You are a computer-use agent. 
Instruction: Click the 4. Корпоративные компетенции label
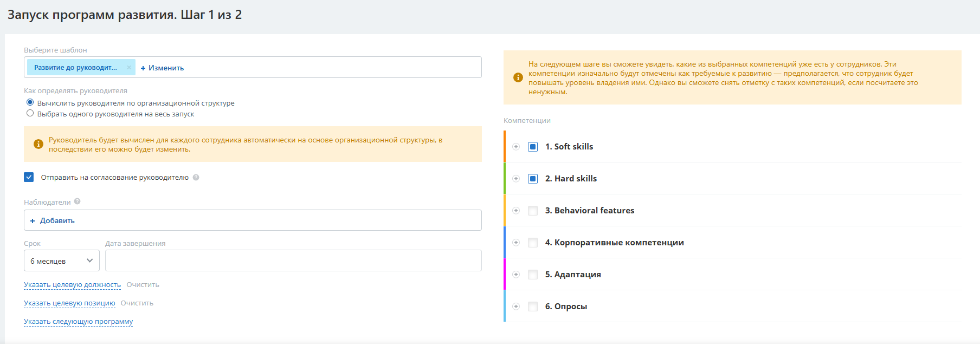click(x=615, y=243)
